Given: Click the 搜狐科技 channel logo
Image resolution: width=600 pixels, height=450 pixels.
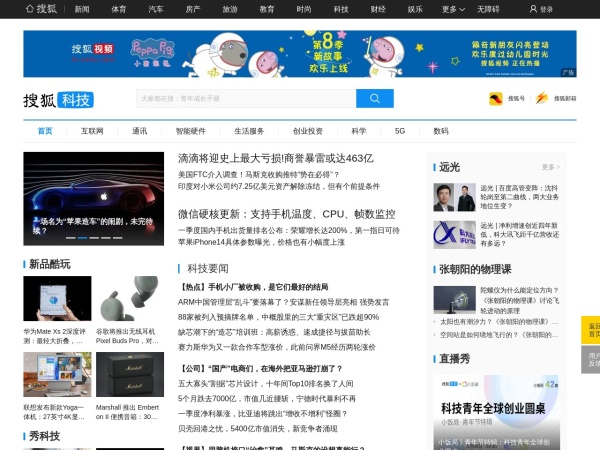Looking at the screenshot, I should pyautogui.click(x=59, y=100).
